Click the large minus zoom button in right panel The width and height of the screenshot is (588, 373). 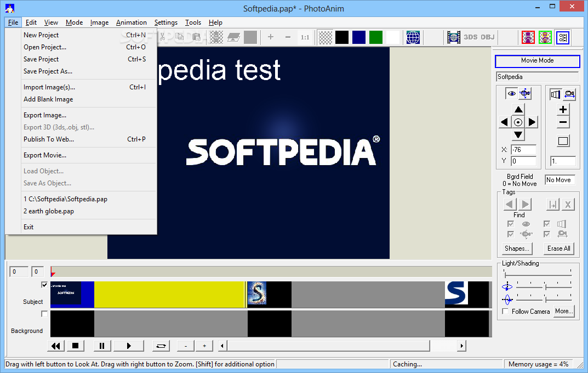click(563, 122)
